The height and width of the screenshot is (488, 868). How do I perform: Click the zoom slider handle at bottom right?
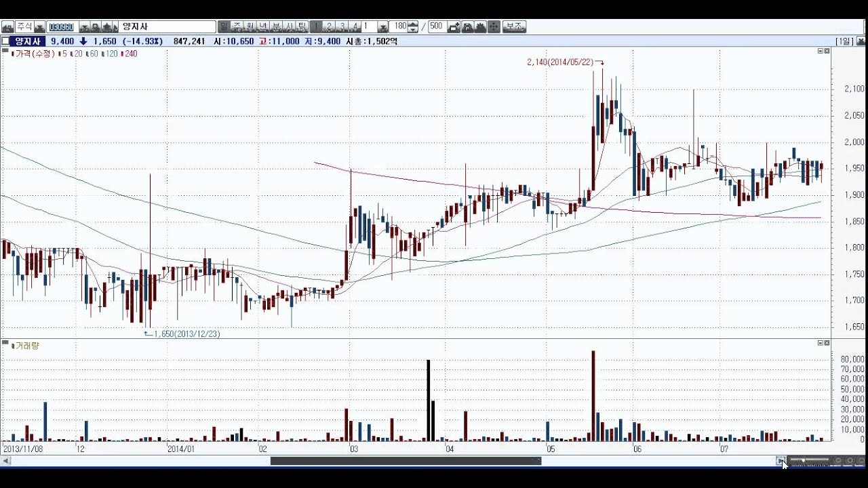click(x=804, y=460)
